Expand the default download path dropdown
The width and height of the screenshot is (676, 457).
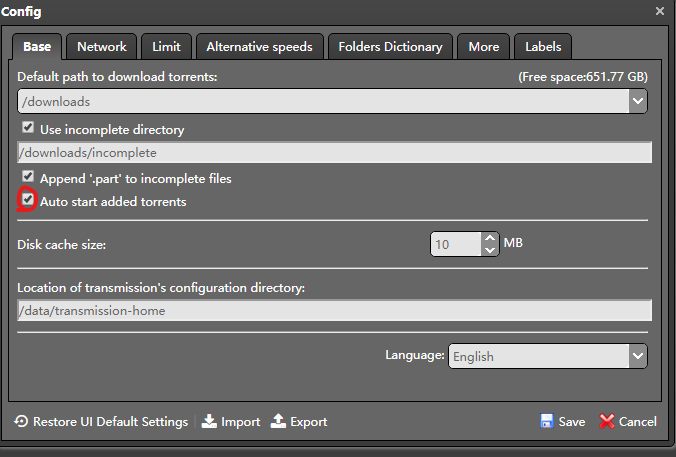click(638, 101)
